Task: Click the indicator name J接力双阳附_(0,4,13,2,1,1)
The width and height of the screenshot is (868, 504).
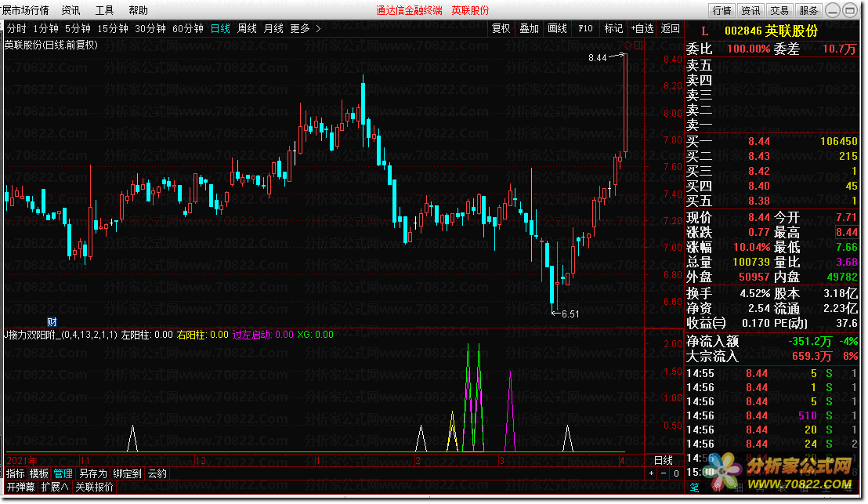Action: point(61,335)
